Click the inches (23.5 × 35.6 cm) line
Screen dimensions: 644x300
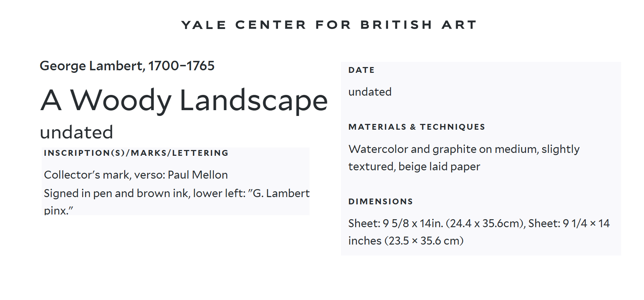(405, 241)
